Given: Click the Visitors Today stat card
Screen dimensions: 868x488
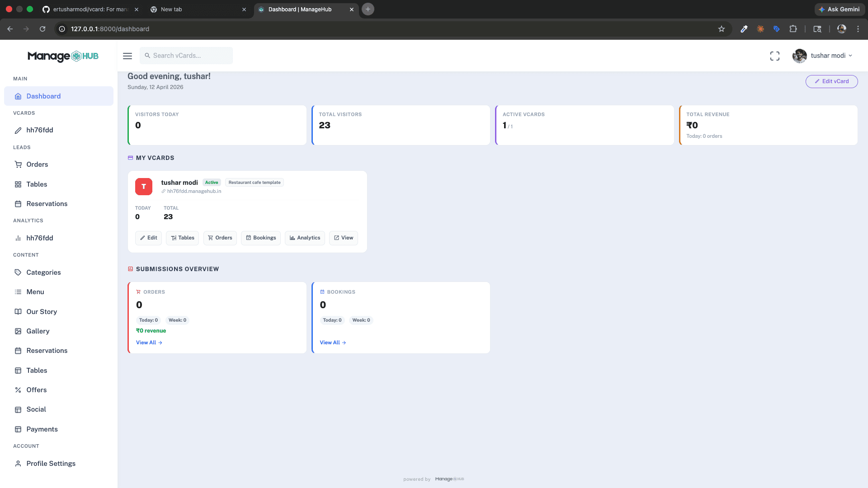Looking at the screenshot, I should 217,125.
